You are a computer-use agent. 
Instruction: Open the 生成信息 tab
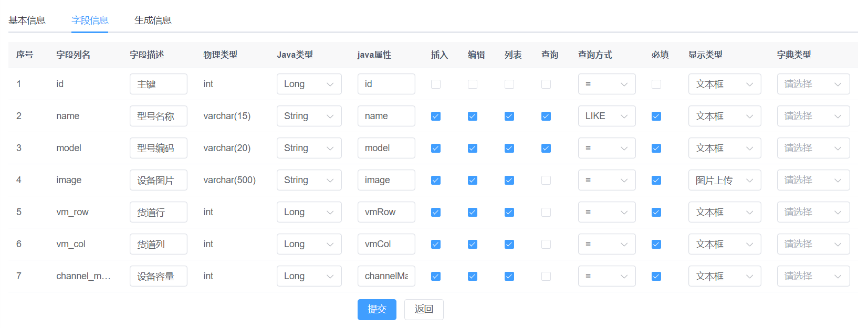153,20
